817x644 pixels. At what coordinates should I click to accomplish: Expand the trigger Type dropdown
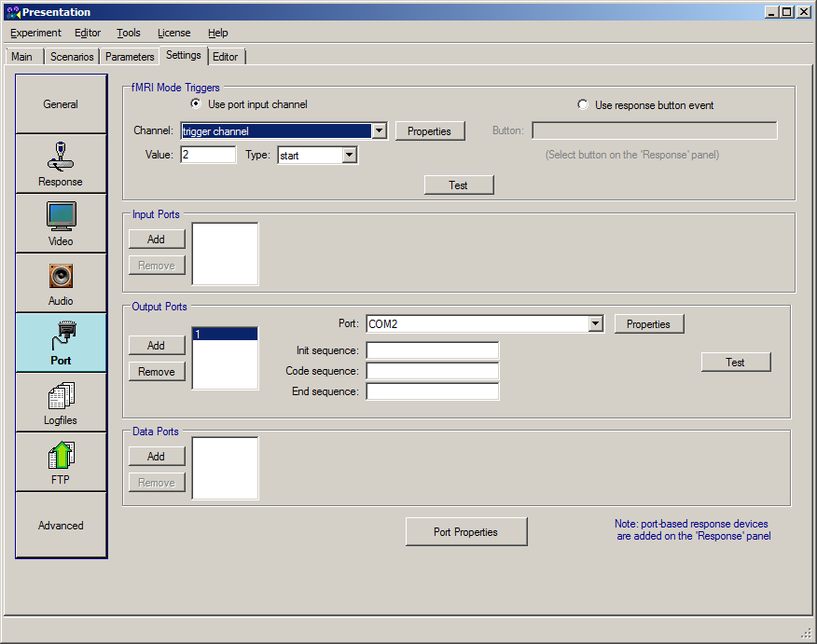click(x=350, y=156)
